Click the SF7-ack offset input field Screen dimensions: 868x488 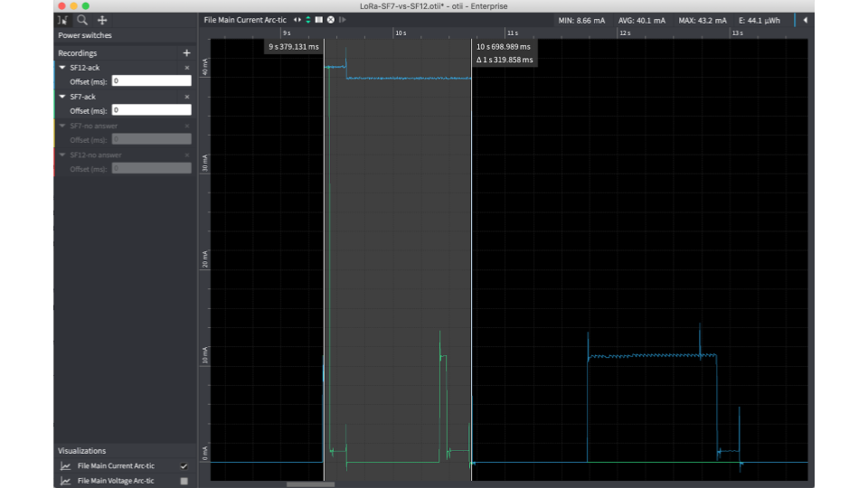152,110
